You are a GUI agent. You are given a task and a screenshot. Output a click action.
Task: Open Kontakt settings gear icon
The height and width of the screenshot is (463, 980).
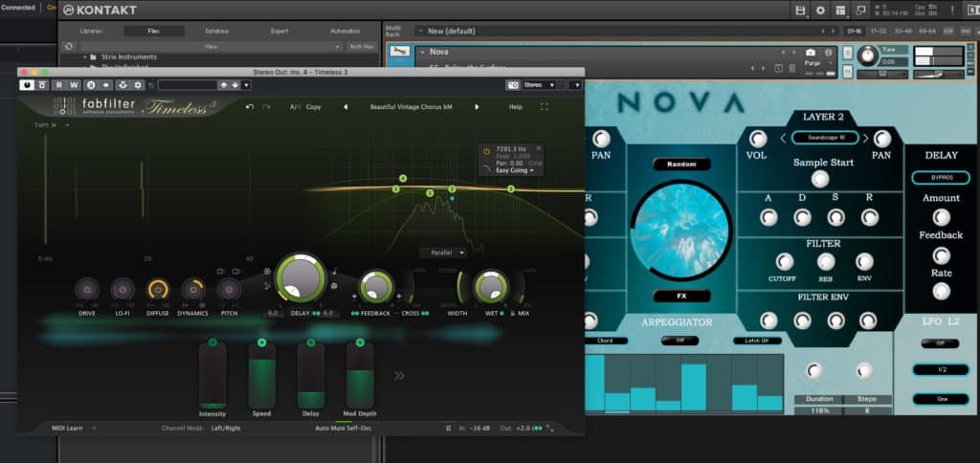(x=820, y=10)
